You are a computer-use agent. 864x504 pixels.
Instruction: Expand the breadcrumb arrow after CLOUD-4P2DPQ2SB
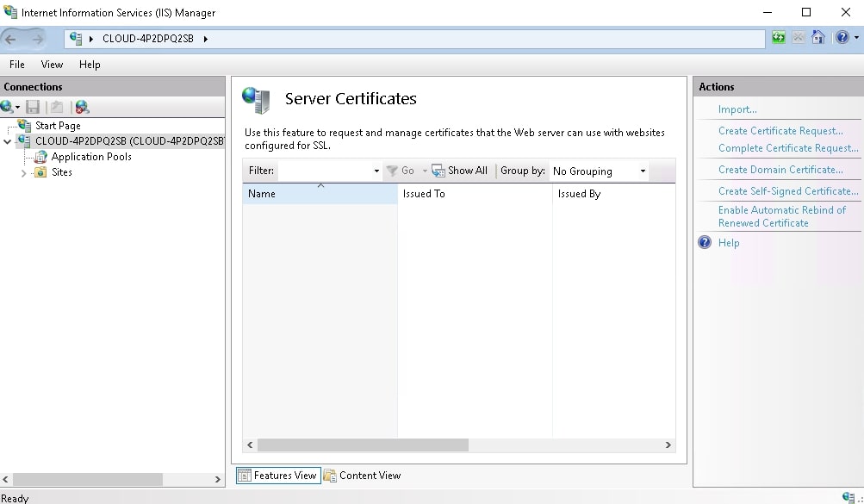point(206,39)
